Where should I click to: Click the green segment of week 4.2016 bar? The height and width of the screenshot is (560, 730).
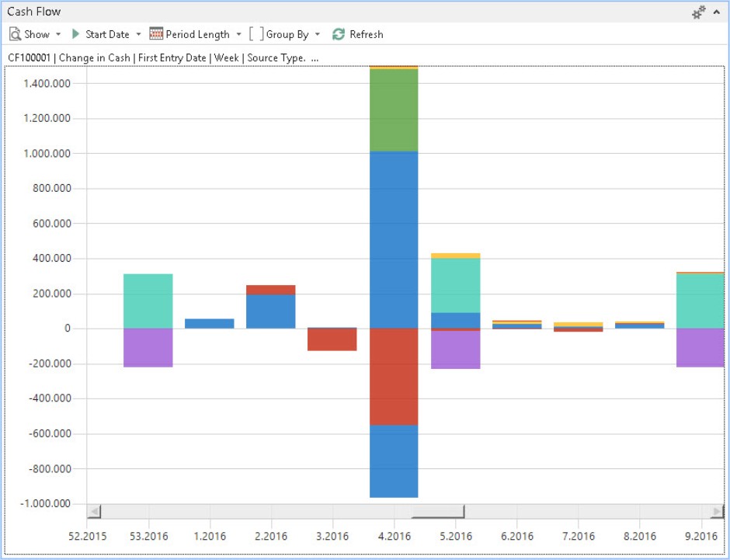coord(394,110)
